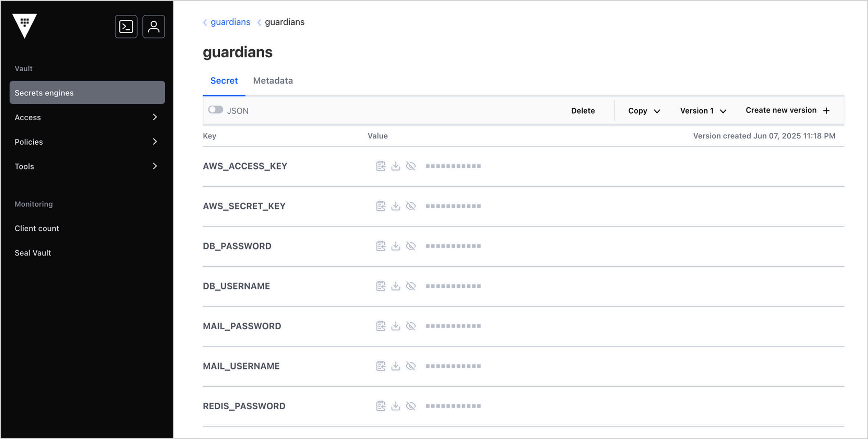Image resolution: width=868 pixels, height=439 pixels.
Task: Open the Vault web CLI console
Action: coord(126,27)
